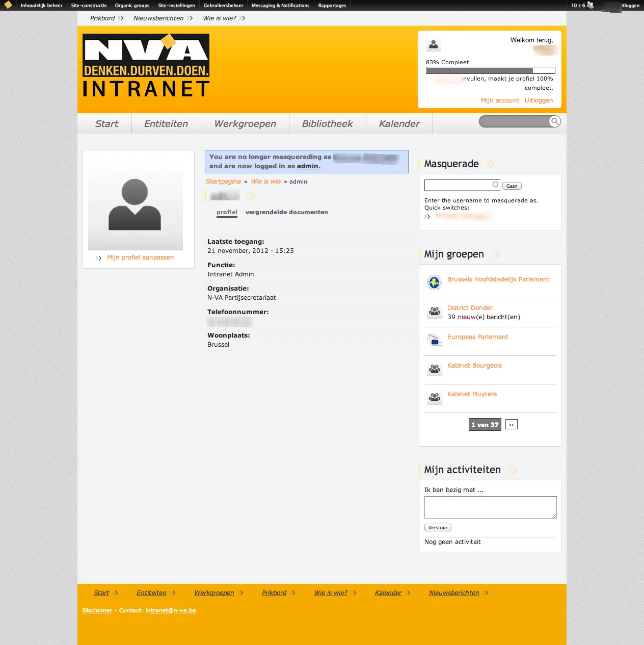Open Rapportages admin menu
Screen dimensions: 644x645
click(332, 6)
